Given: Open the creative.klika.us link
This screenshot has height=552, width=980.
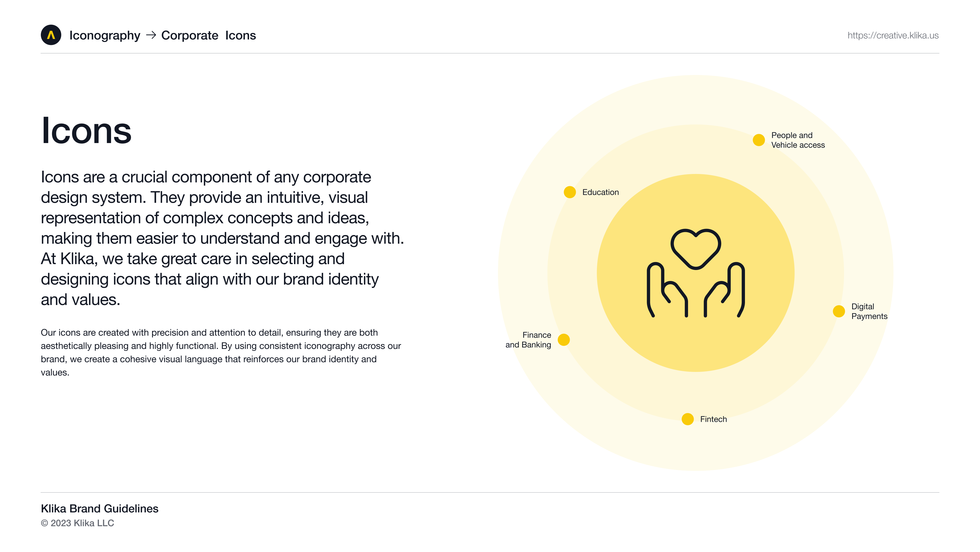Looking at the screenshot, I should 892,36.
